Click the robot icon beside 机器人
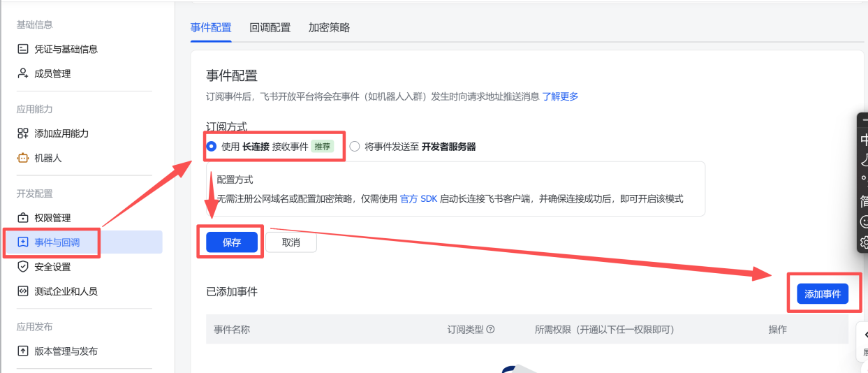Screen dimensions: 868x373 (22, 158)
